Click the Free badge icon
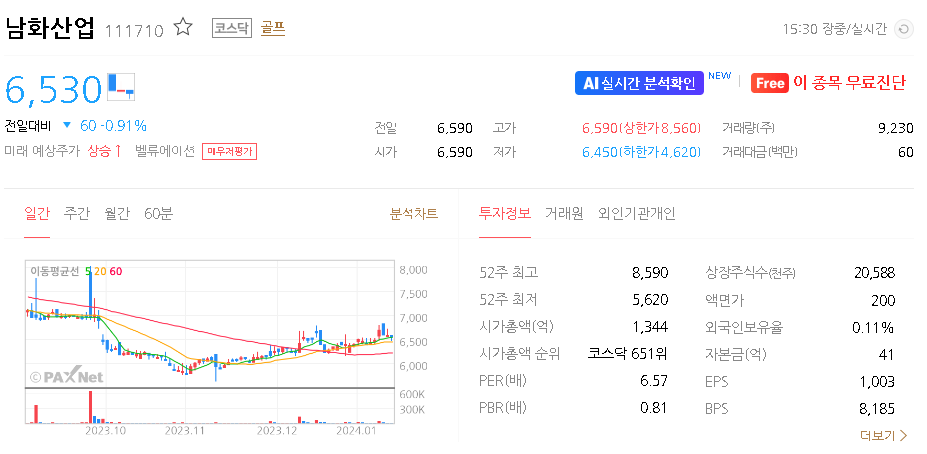This screenshot has width=927, height=454. [x=770, y=83]
